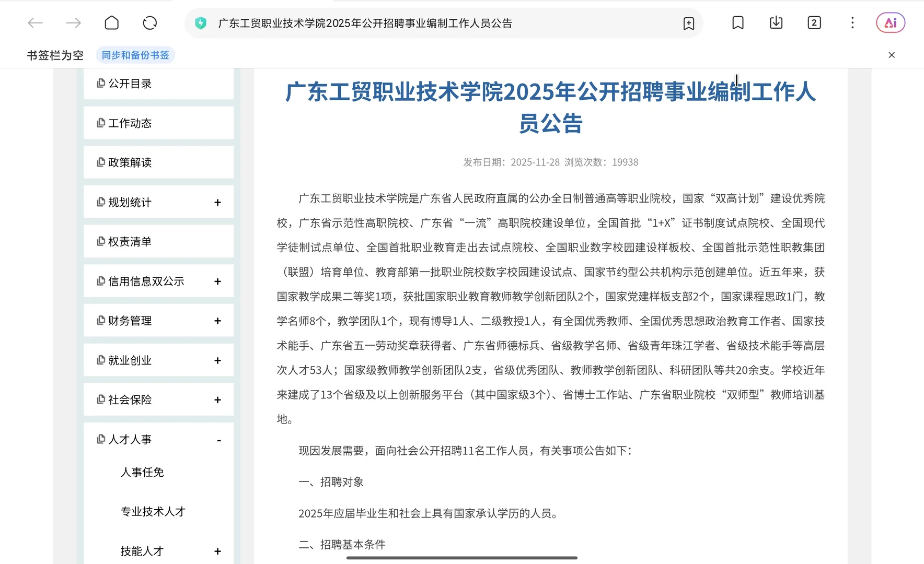The width and height of the screenshot is (924, 564).
Task: Select the 人事任免 sidebar link
Action: pyautogui.click(x=142, y=472)
